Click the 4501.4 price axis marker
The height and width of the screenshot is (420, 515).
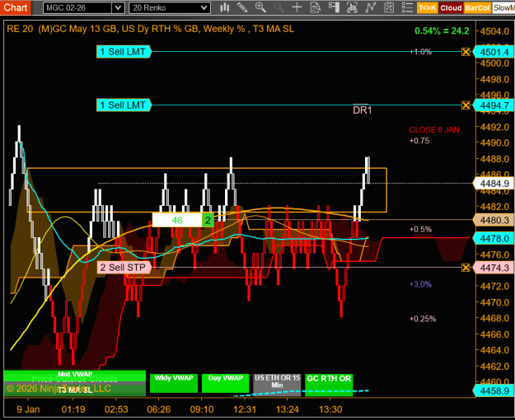tap(494, 52)
